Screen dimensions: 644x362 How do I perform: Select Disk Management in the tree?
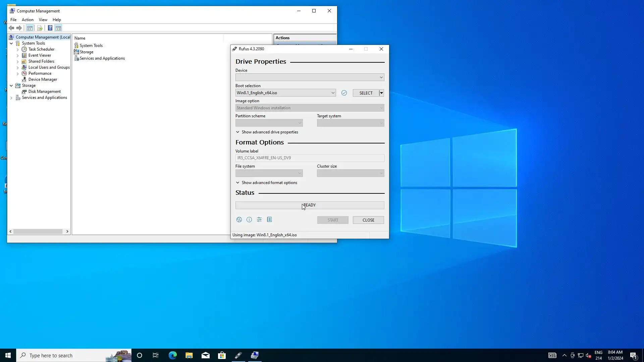[x=44, y=92]
